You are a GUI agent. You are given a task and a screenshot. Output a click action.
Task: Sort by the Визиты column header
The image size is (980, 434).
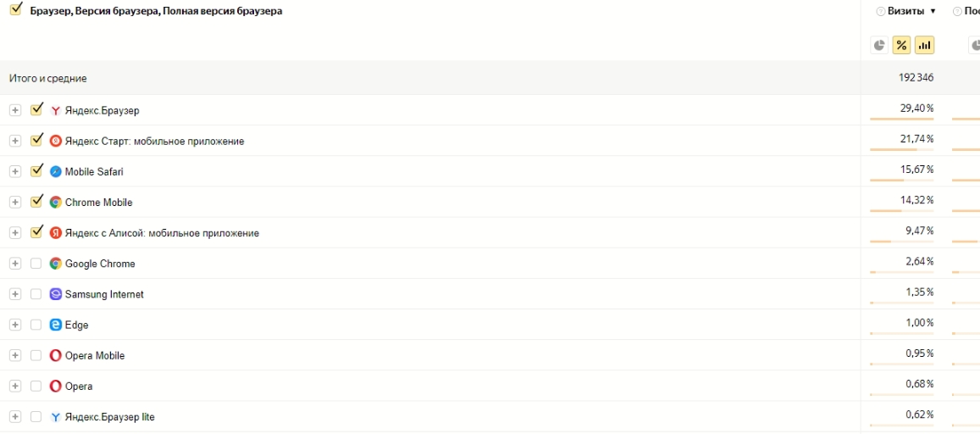point(905,11)
